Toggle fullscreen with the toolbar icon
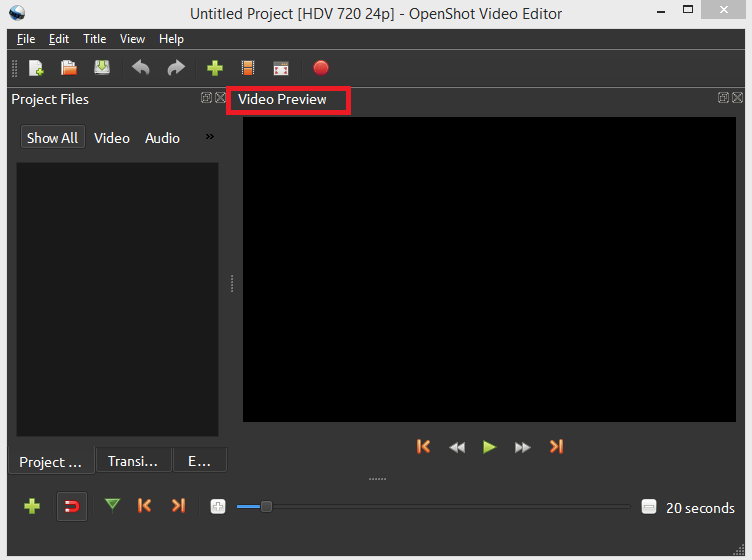Screen dimensions: 752x560 [x=281, y=68]
